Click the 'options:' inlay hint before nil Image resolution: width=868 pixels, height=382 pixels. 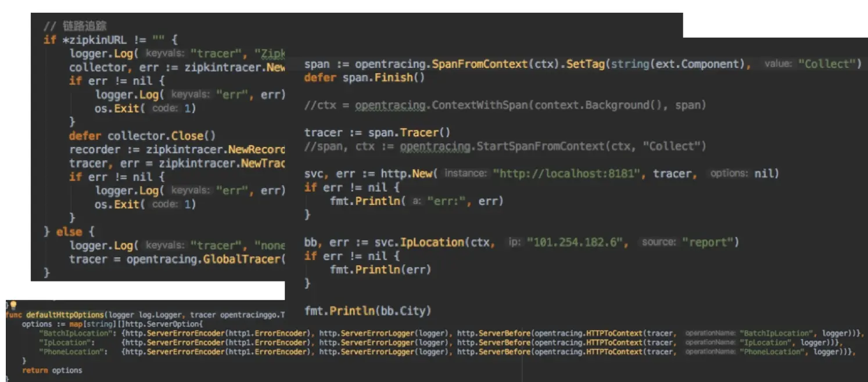tap(729, 174)
